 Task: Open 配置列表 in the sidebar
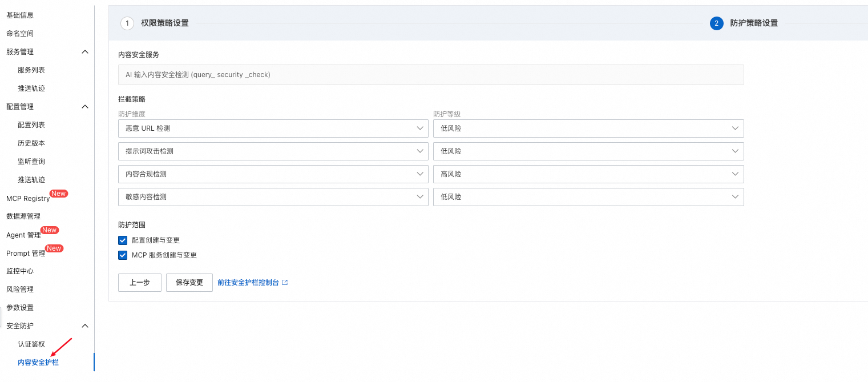pos(31,124)
